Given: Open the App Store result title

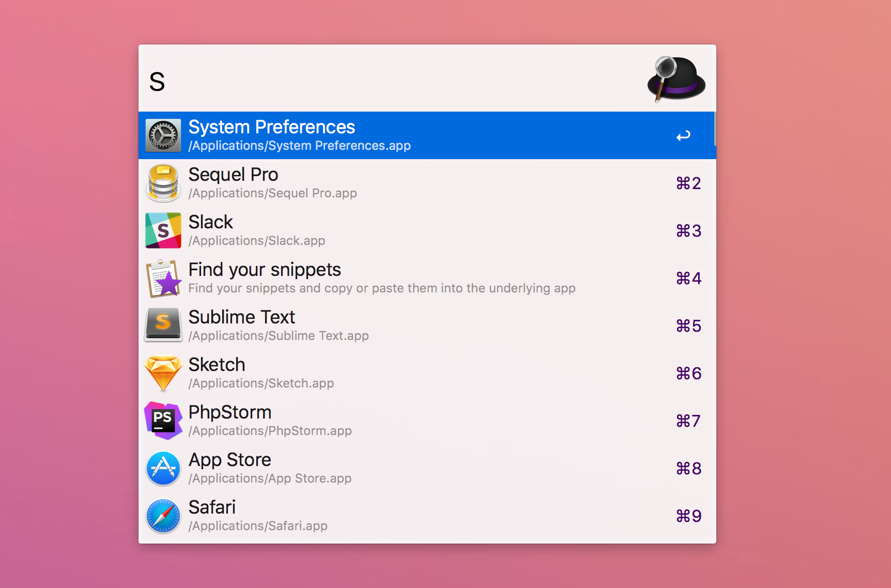Looking at the screenshot, I should (230, 460).
